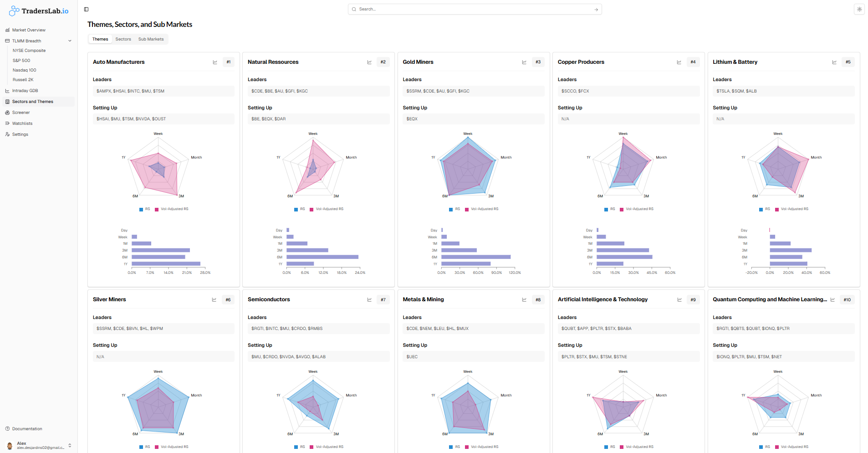Toggle Vol-Adjusted RS legend in Lithium & Battery chart

coord(791,209)
